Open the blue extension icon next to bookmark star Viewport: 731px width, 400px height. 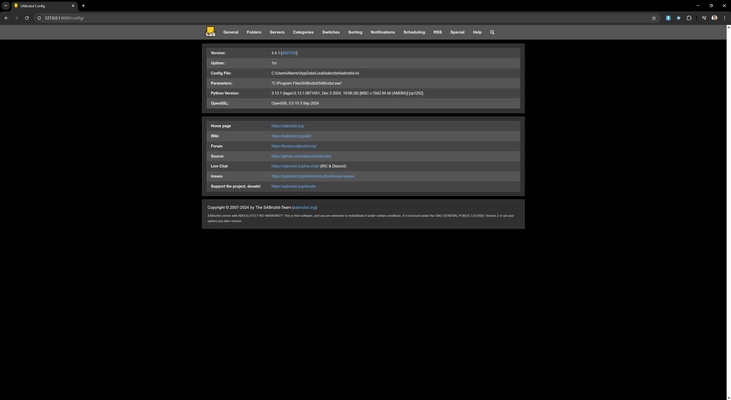(x=668, y=18)
